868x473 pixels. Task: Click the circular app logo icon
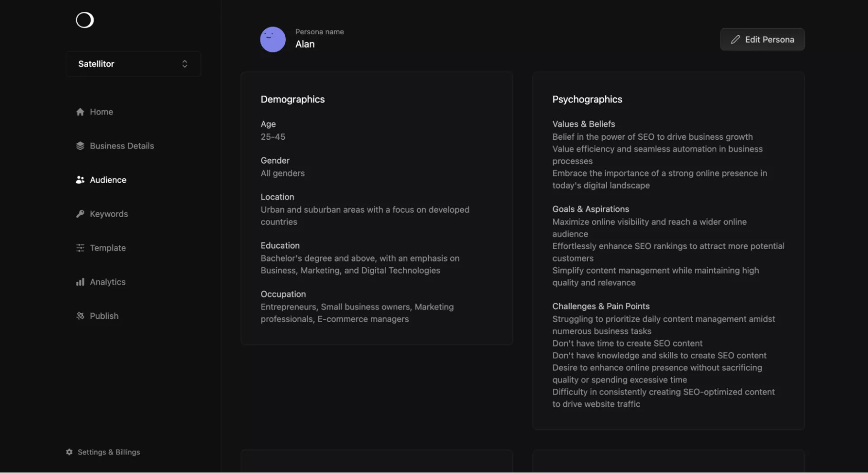click(x=85, y=20)
